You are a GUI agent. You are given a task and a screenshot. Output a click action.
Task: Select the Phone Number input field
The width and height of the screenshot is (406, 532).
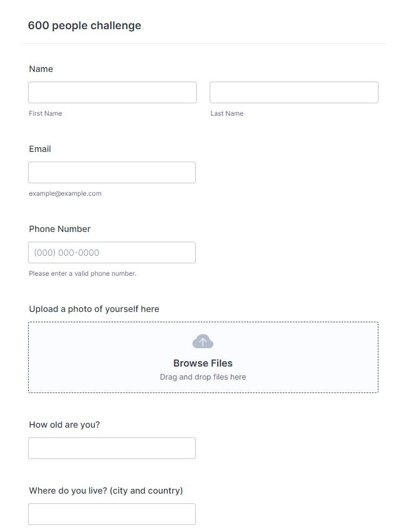pyautogui.click(x=112, y=252)
